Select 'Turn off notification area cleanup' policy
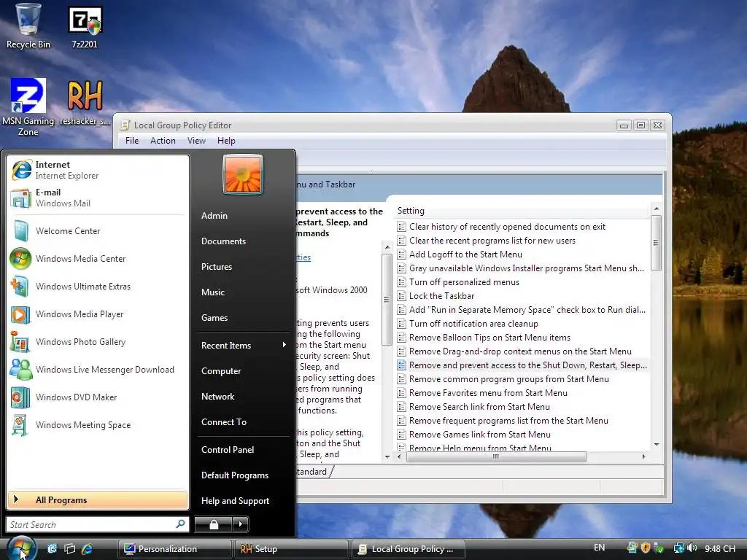This screenshot has height=560, width=747. [473, 324]
